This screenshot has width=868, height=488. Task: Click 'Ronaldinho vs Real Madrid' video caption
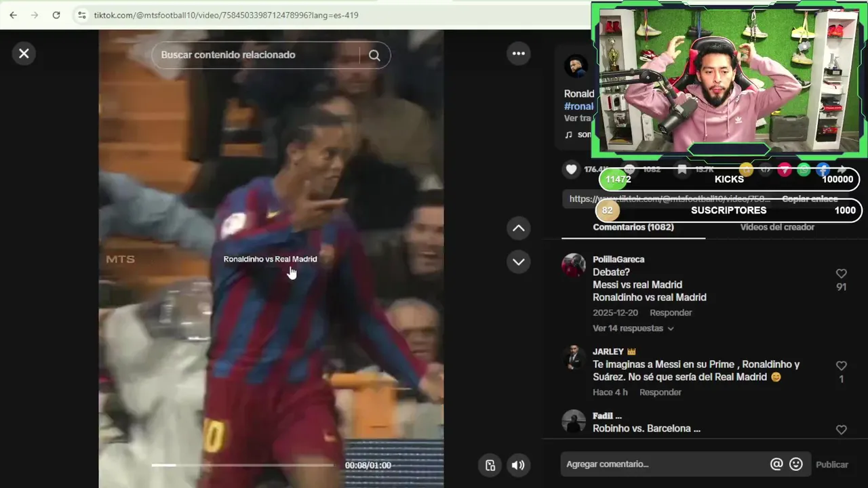coord(270,259)
